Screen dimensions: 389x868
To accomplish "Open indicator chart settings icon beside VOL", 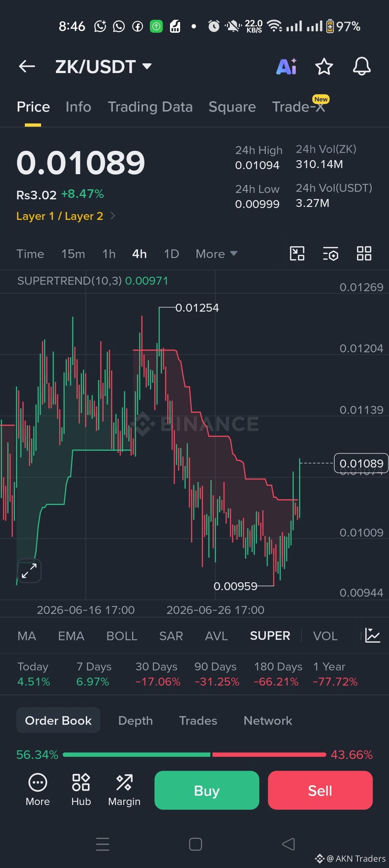I will click(372, 636).
